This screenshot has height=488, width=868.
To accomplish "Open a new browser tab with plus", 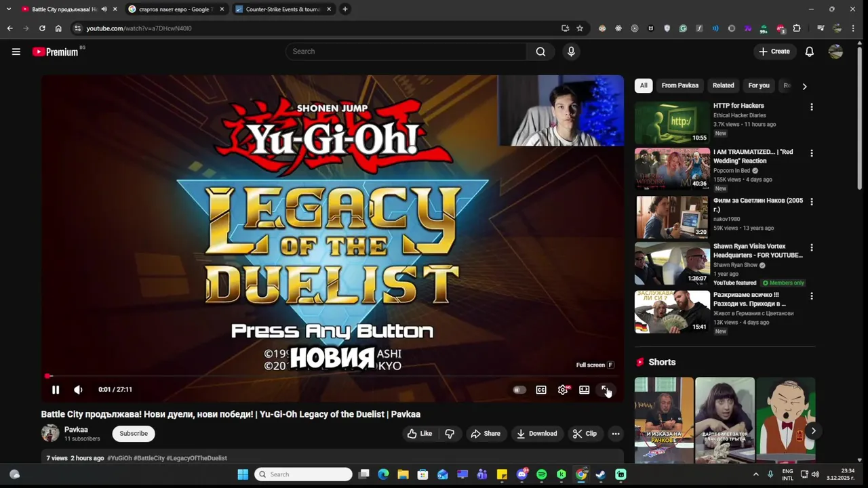I will (345, 9).
